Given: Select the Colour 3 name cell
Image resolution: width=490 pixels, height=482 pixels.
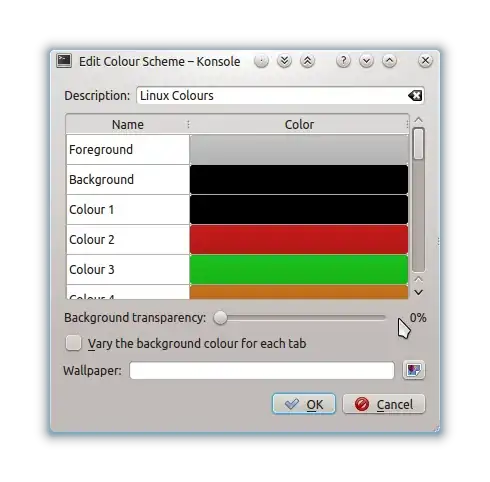Looking at the screenshot, I should pyautogui.click(x=128, y=270).
